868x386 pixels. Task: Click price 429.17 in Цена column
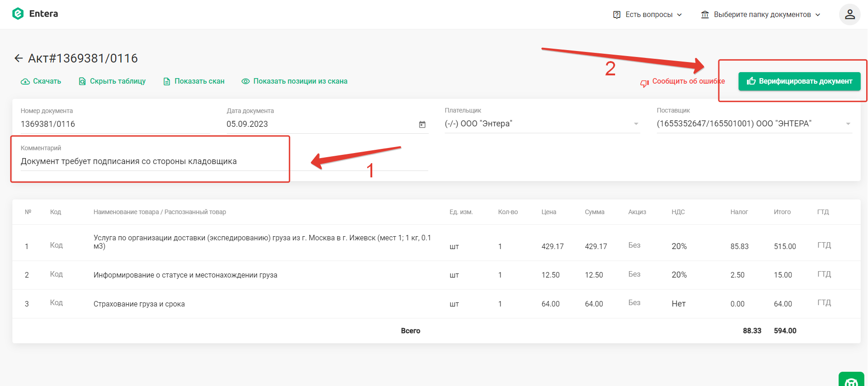[x=553, y=247]
